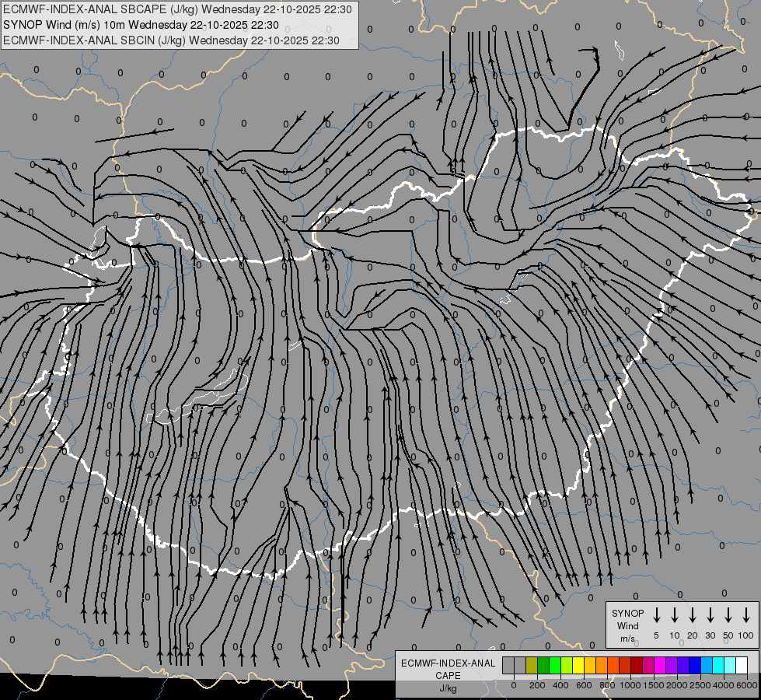This screenshot has width=761, height=700.
Task: Click the 200 tick label on the CAPE scale
Action: point(537,685)
